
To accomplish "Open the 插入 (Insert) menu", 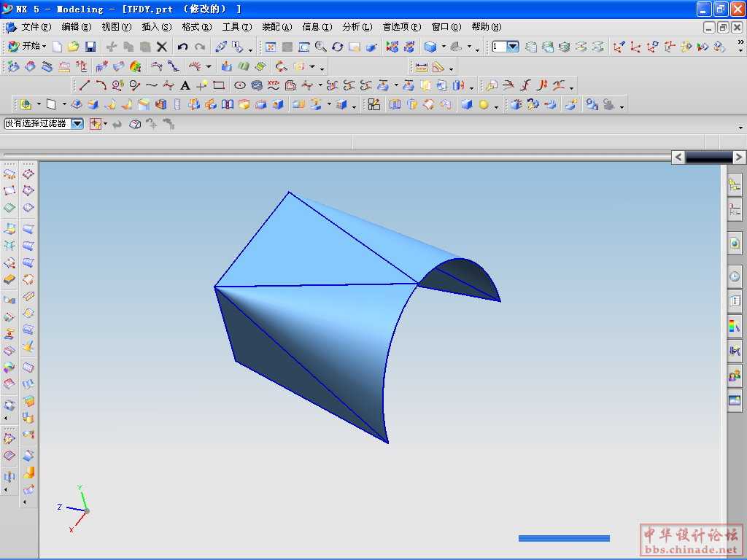I will pos(156,27).
